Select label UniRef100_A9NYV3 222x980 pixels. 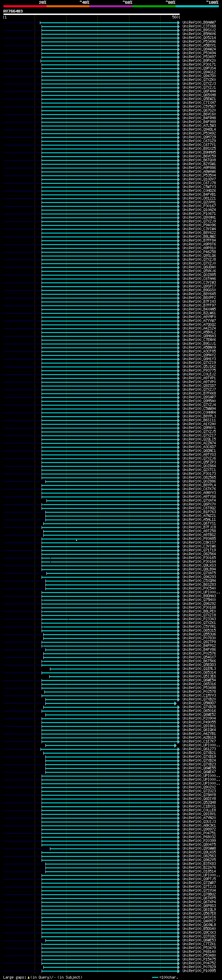[199, 493]
